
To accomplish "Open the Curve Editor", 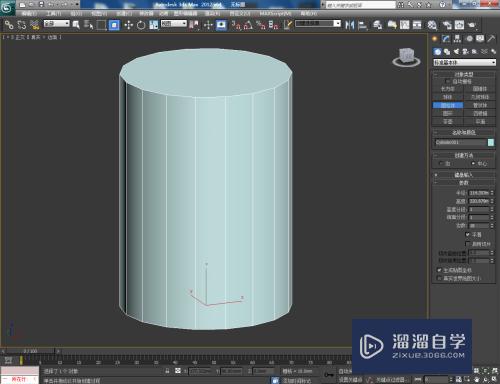I will click(405, 25).
